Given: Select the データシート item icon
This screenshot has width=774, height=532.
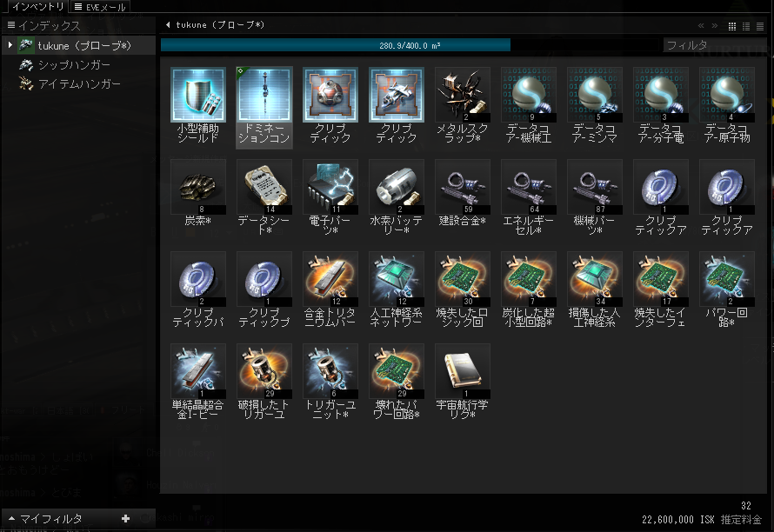Looking at the screenshot, I should coord(264,187).
